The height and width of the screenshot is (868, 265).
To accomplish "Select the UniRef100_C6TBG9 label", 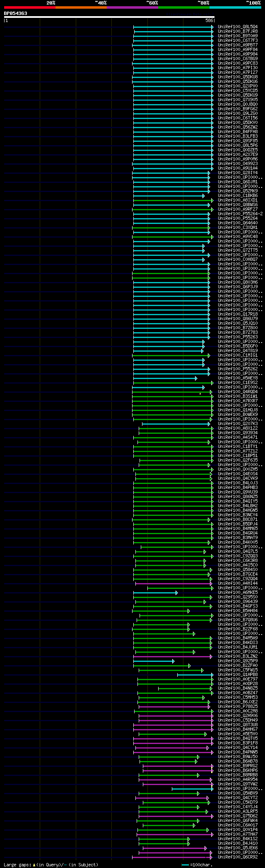I will 238,58.
